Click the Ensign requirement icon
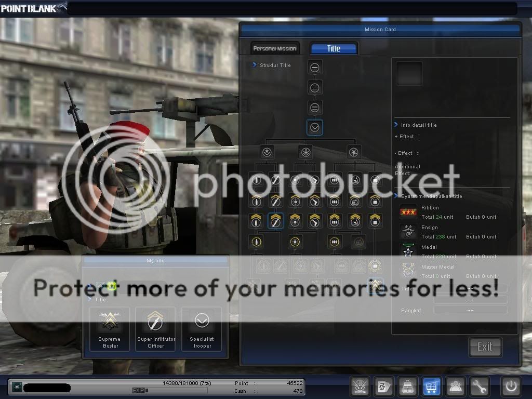 point(408,232)
